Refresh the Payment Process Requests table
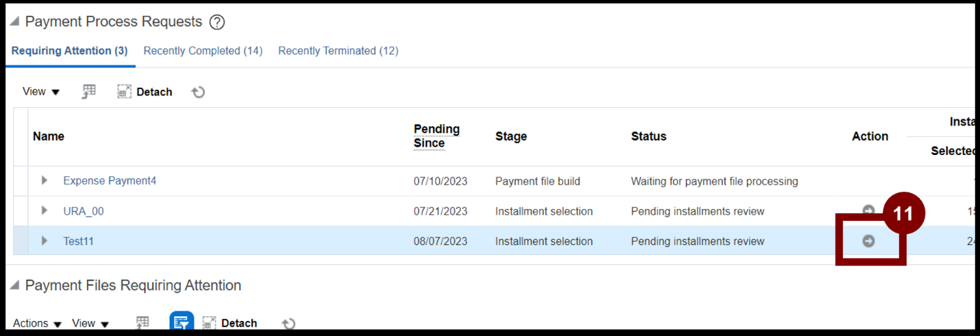This screenshot has width=980, height=336. tap(198, 92)
